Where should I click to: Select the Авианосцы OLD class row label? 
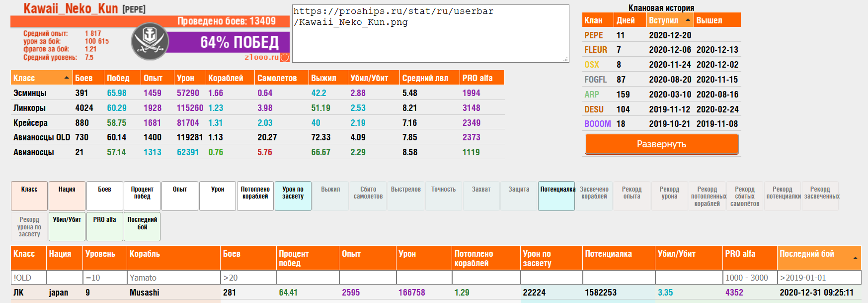coord(42,137)
